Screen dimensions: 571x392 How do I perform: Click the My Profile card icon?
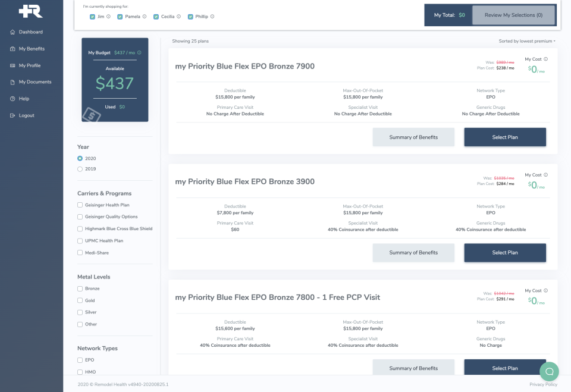pos(12,65)
